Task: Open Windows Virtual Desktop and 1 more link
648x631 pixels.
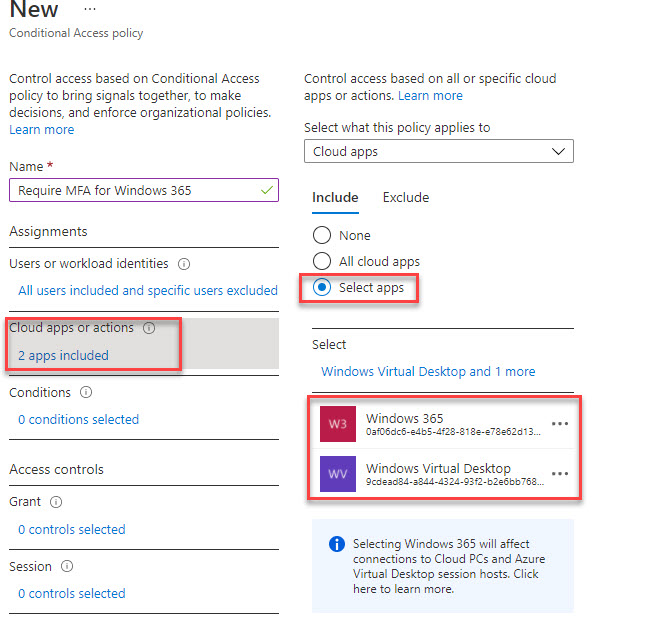Action: coord(428,371)
